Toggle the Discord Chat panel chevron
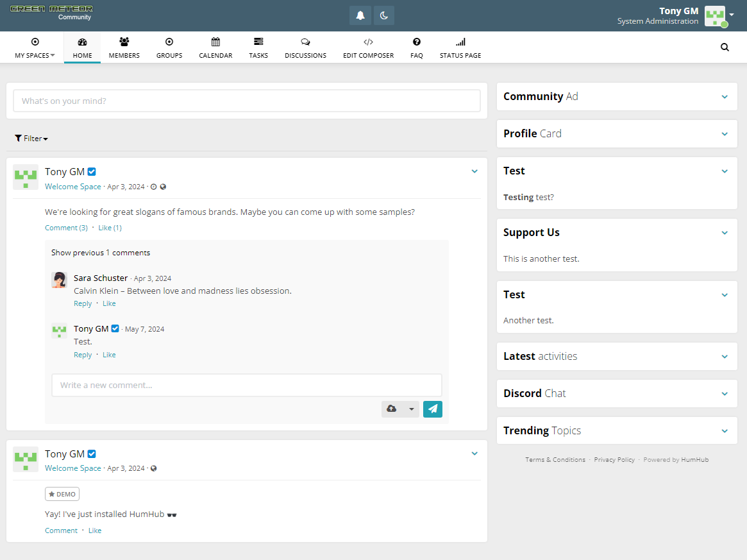 (725, 394)
